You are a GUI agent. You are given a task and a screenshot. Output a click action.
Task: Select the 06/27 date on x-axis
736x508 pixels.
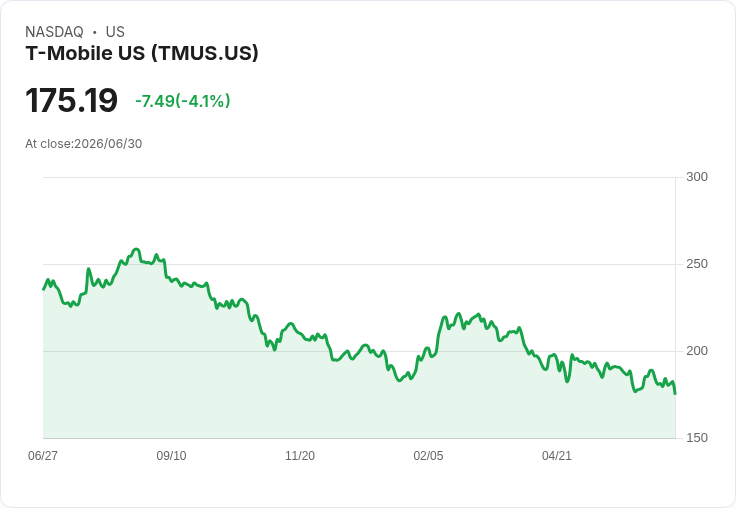click(43, 455)
